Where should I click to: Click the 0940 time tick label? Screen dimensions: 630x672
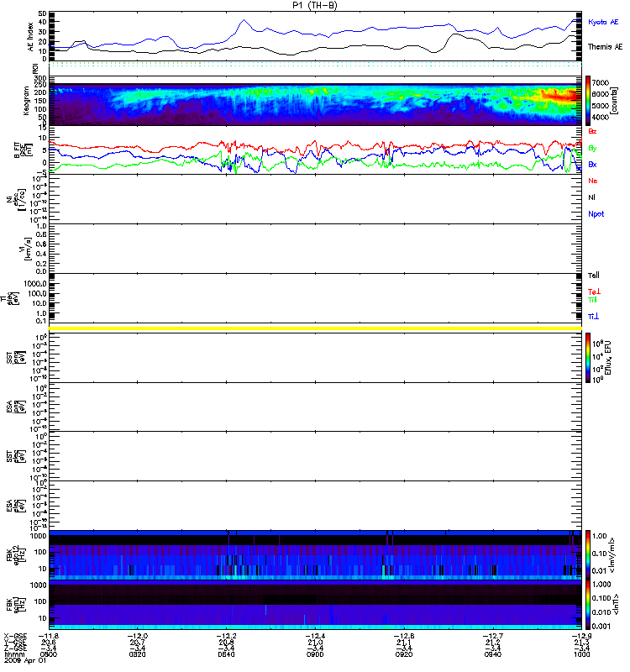coord(492,654)
